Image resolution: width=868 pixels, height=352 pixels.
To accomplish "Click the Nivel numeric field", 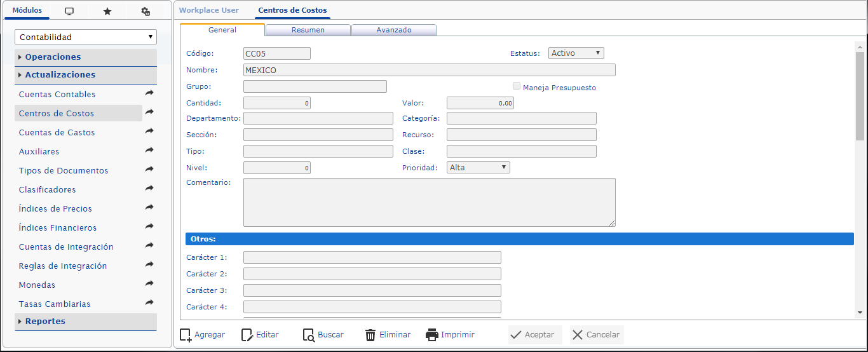I will [x=277, y=168].
